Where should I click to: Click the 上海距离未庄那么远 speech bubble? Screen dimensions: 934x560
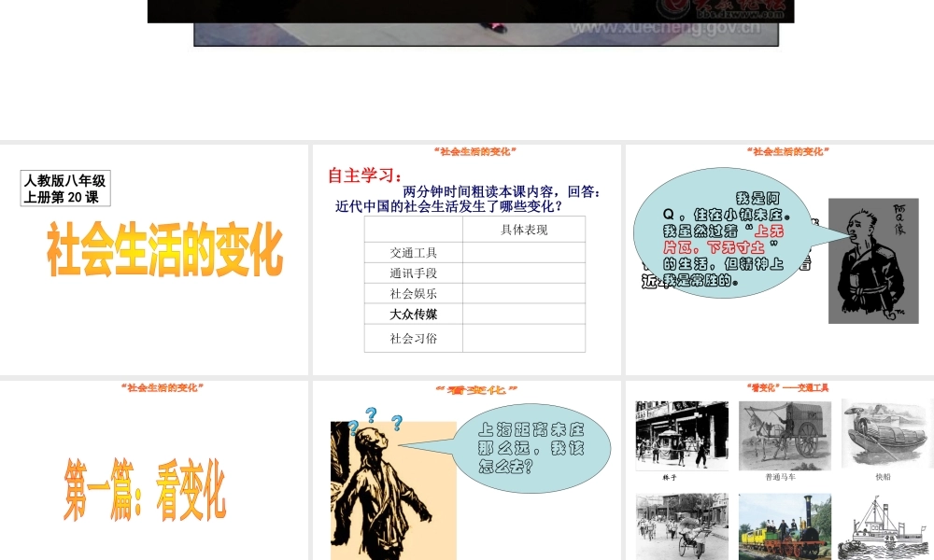click(531, 447)
